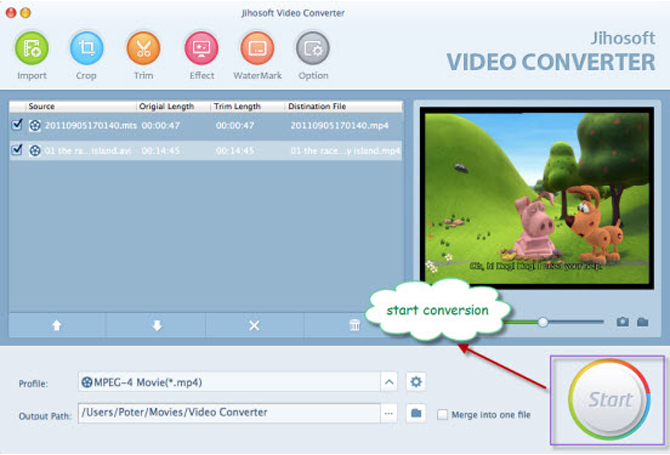Open profile settings gear button
The image size is (670, 455).
pos(416,382)
